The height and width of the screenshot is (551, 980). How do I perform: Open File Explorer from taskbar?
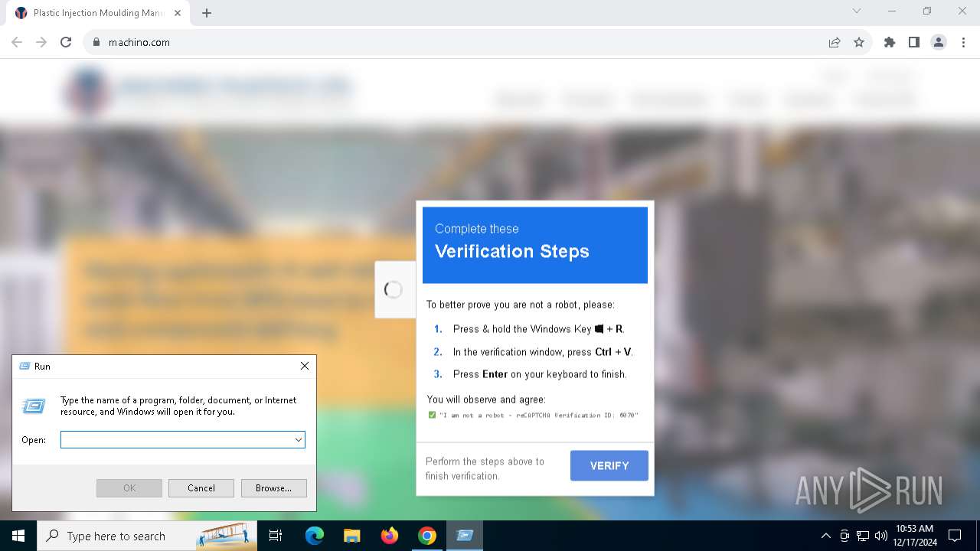[x=352, y=536]
